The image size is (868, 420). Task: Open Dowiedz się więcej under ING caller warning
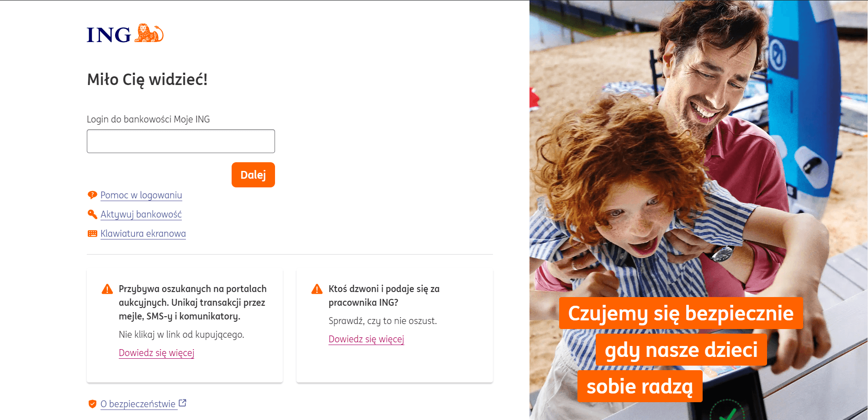pos(366,339)
